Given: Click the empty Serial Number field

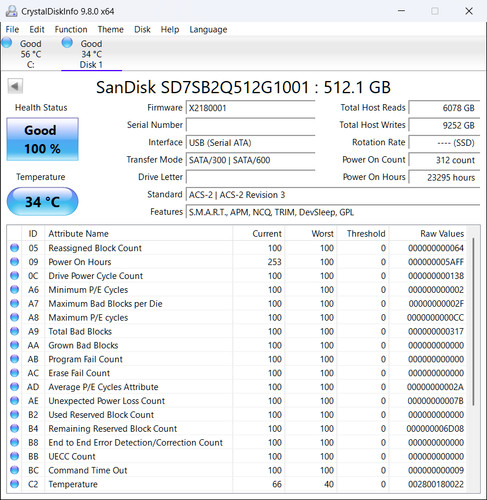Looking at the screenshot, I should [250, 125].
